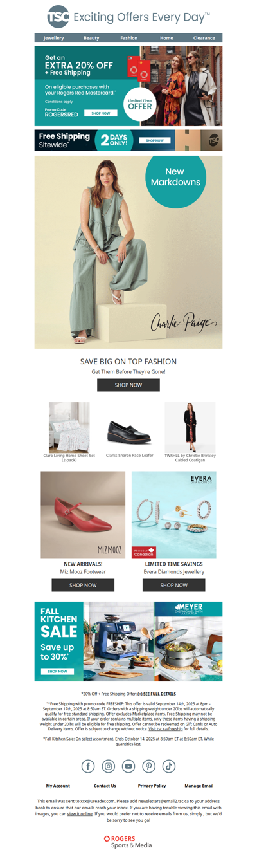Click Shop Now for Miz Mooz Footwear
Viewport: 257px width, 868px height.
click(83, 585)
